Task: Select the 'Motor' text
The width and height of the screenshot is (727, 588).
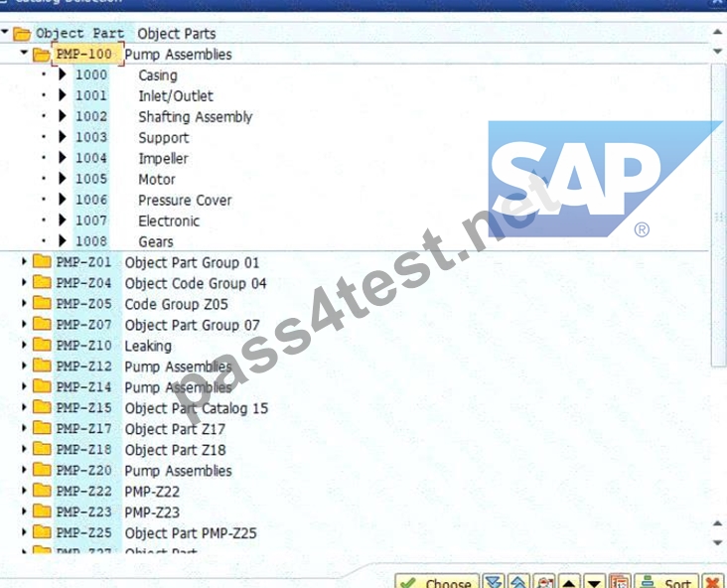Action: [x=157, y=179]
